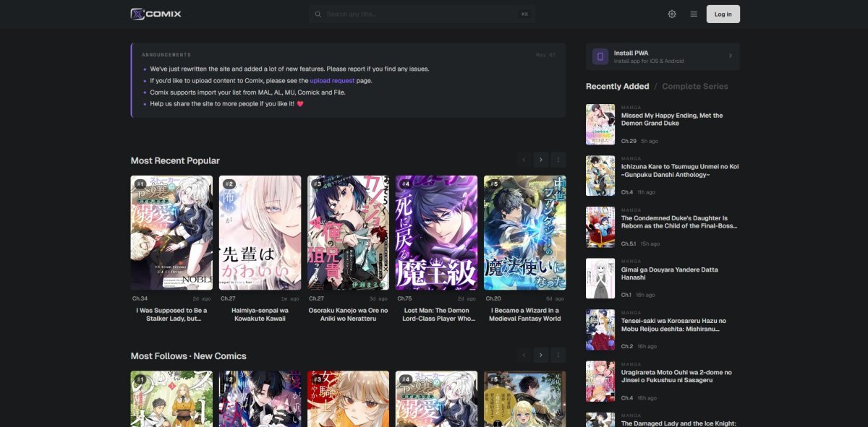The height and width of the screenshot is (427, 868).
Task: Go to next Most Follows page
Action: (540, 355)
